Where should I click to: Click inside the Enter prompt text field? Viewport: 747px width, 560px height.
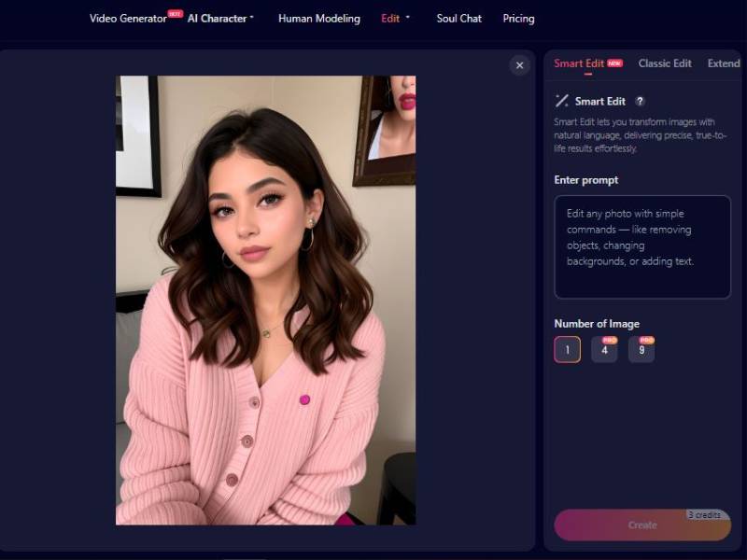pos(641,245)
